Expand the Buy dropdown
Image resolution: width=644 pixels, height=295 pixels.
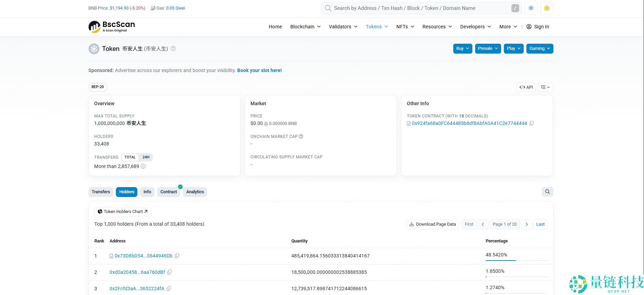(462, 48)
